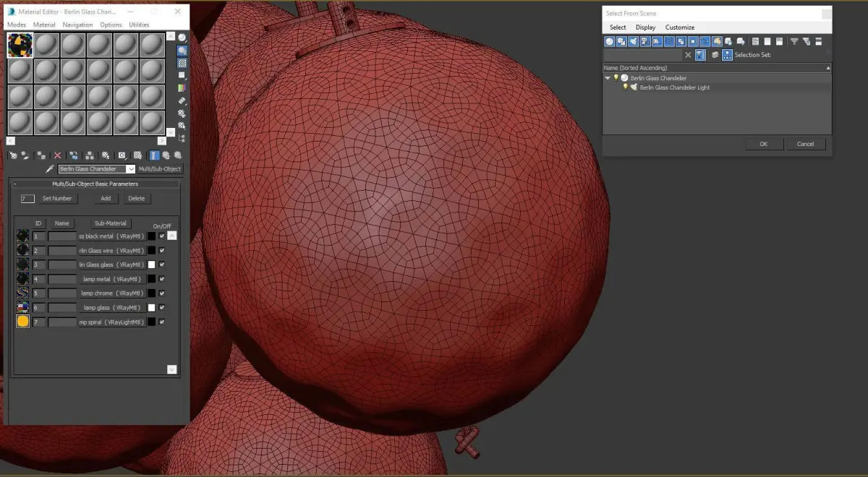Click black color swatch for ss black metal
This screenshot has height=477, width=868.
point(151,236)
